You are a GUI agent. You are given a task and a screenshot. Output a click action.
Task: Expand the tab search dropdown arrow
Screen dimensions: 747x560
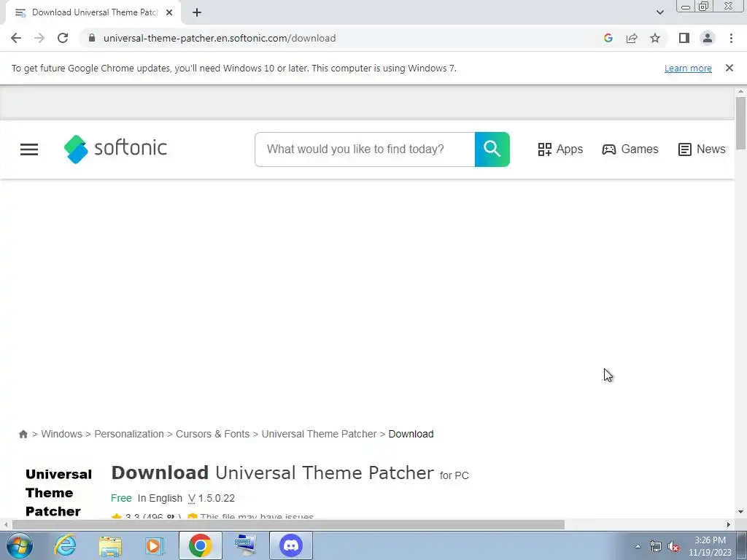pyautogui.click(x=659, y=12)
